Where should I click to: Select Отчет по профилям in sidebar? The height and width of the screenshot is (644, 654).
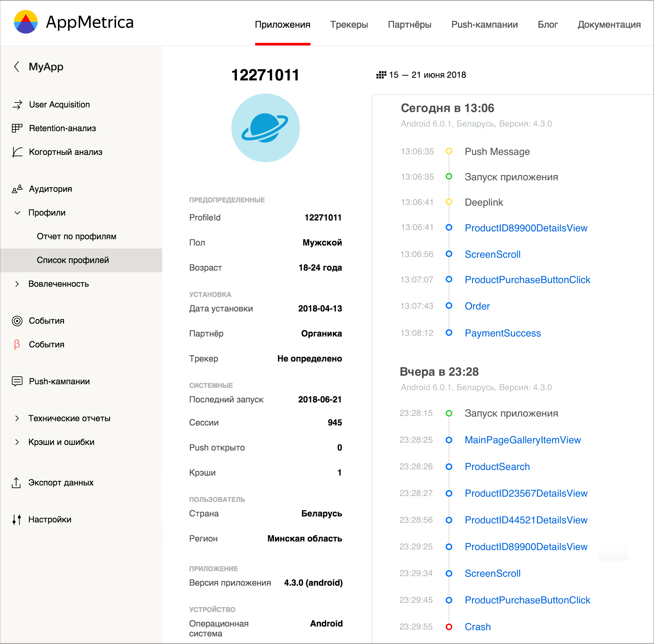click(76, 236)
